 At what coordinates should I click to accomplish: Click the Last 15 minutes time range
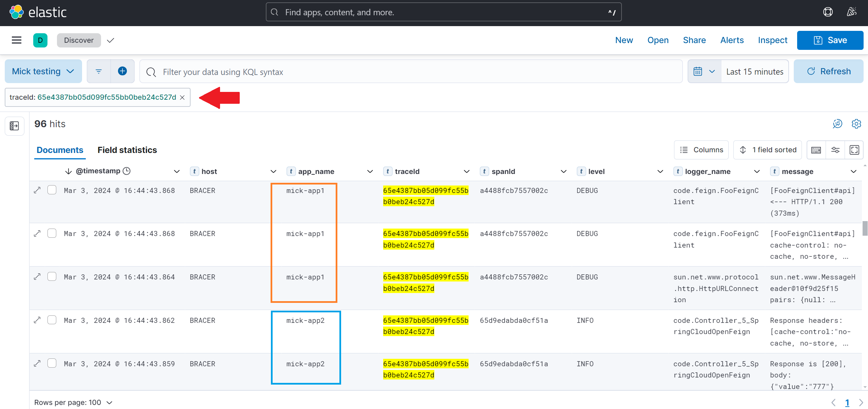[x=755, y=72]
